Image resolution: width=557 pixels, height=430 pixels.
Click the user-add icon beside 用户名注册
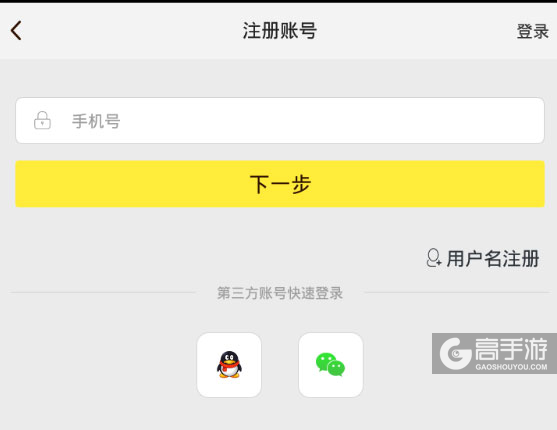tap(433, 258)
